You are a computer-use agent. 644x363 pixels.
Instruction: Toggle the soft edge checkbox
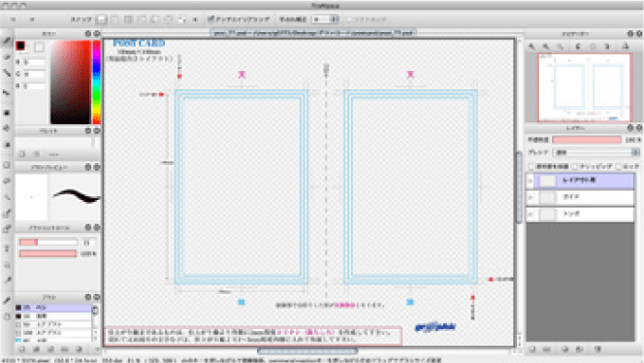point(349,19)
